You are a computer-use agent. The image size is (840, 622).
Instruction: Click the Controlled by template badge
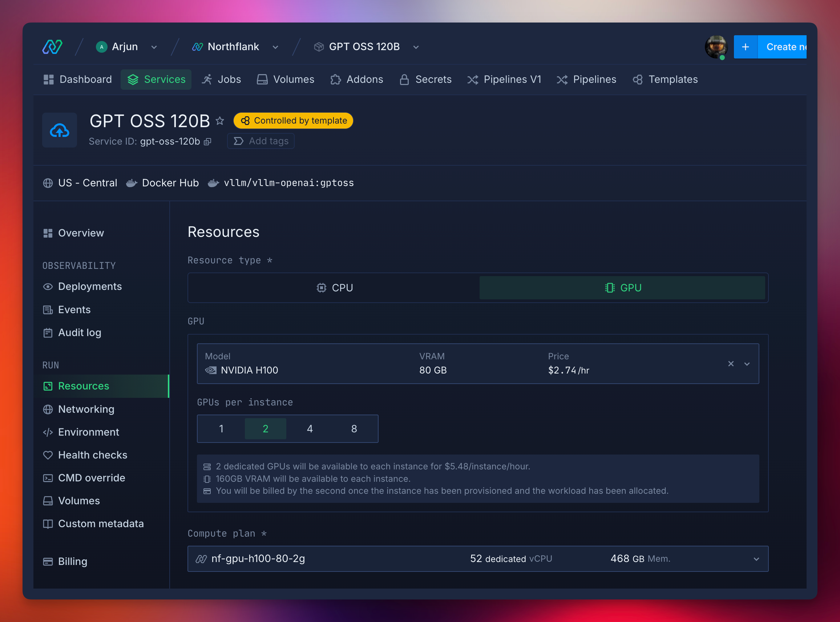293,121
